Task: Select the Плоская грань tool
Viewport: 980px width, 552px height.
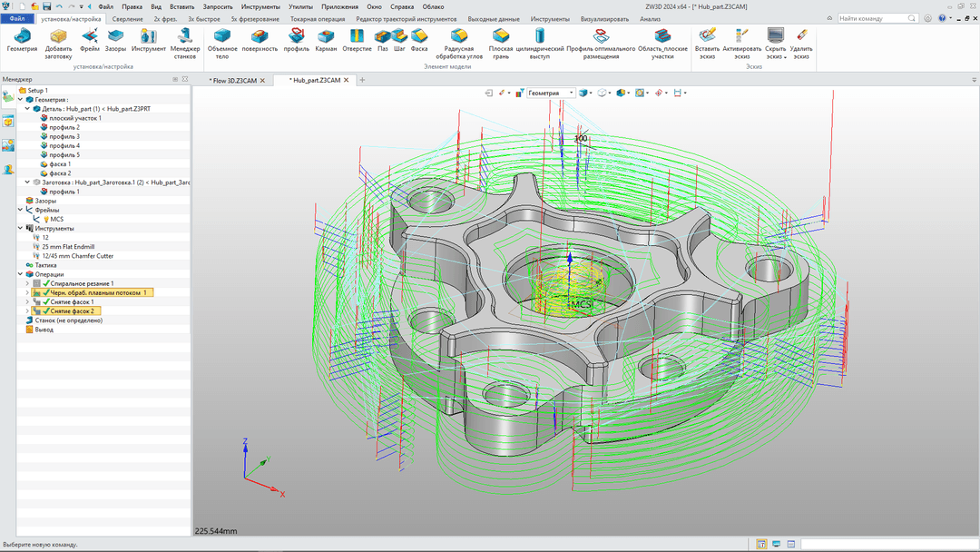Action: pos(501,36)
